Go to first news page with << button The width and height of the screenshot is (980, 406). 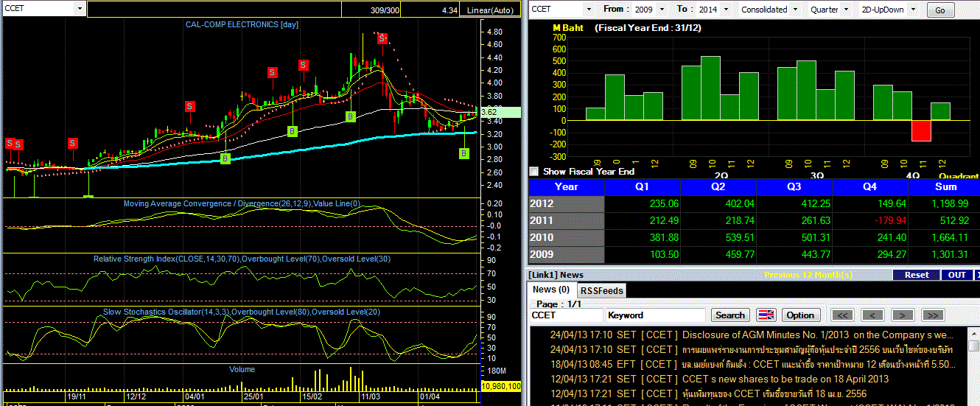pos(843,315)
